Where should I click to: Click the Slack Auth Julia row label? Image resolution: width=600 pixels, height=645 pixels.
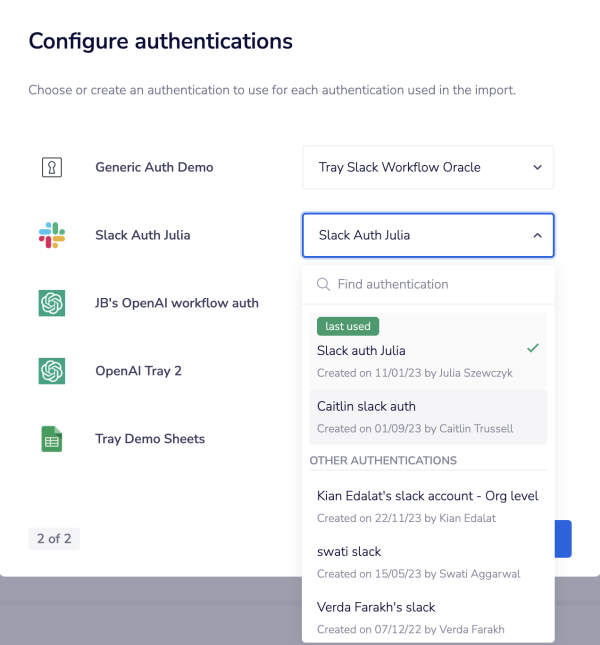point(143,235)
